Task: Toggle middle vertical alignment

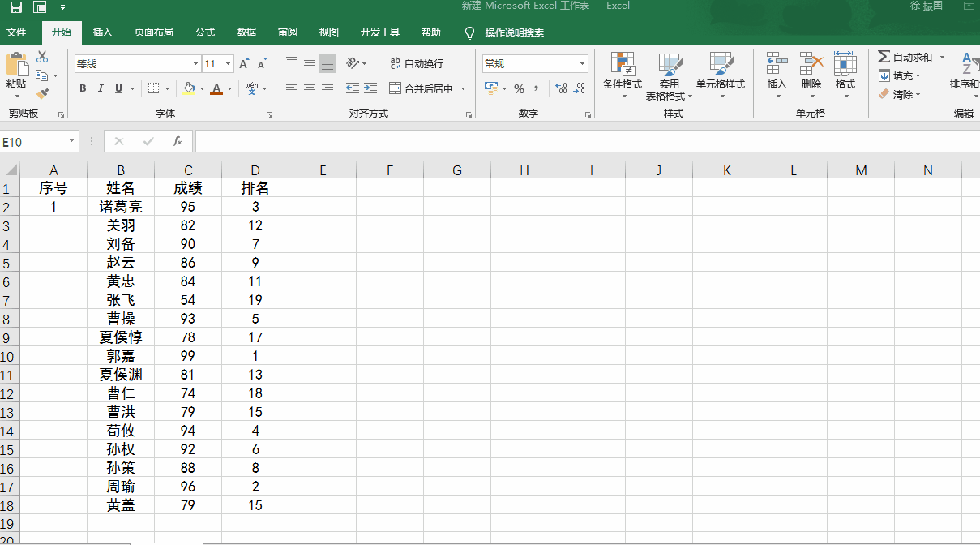Action: (310, 63)
